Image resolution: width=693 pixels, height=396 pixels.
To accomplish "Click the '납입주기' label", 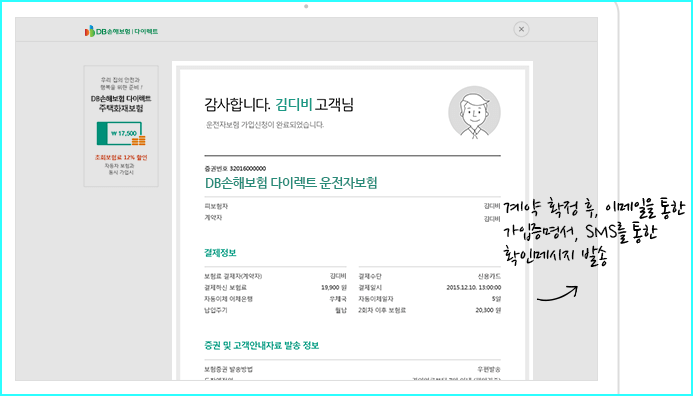I will coord(216,311).
